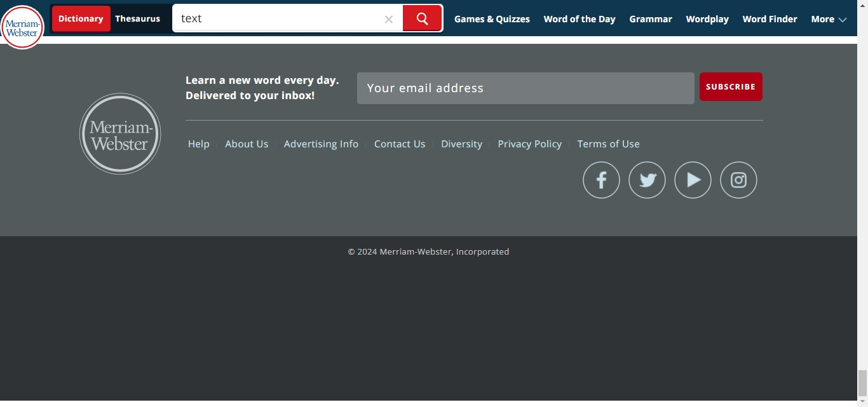The height and width of the screenshot is (407, 868).
Task: Open the Instagram icon in the footer
Action: [x=738, y=180]
